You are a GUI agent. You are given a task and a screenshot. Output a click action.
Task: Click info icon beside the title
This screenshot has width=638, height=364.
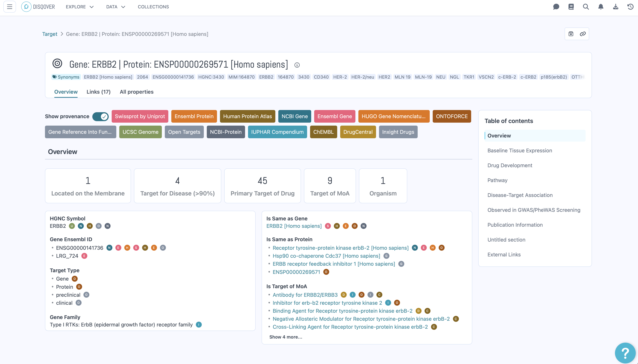click(x=297, y=65)
